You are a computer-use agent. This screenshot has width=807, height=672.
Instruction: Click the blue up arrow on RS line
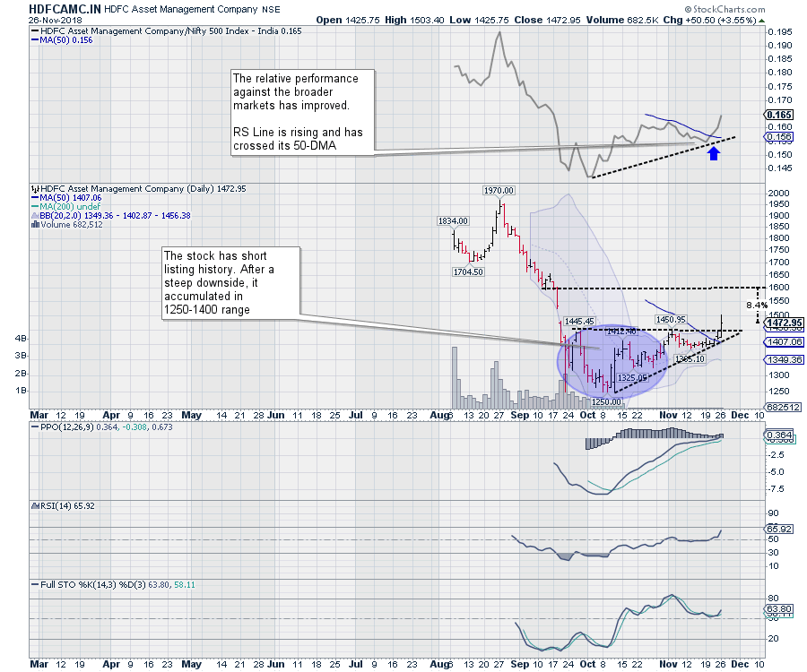(714, 152)
